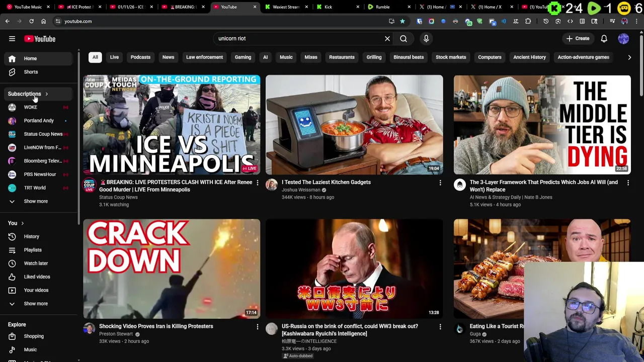644x362 pixels.
Task: Open the YouTube hamburger guide menu
Action: [x=12, y=39]
